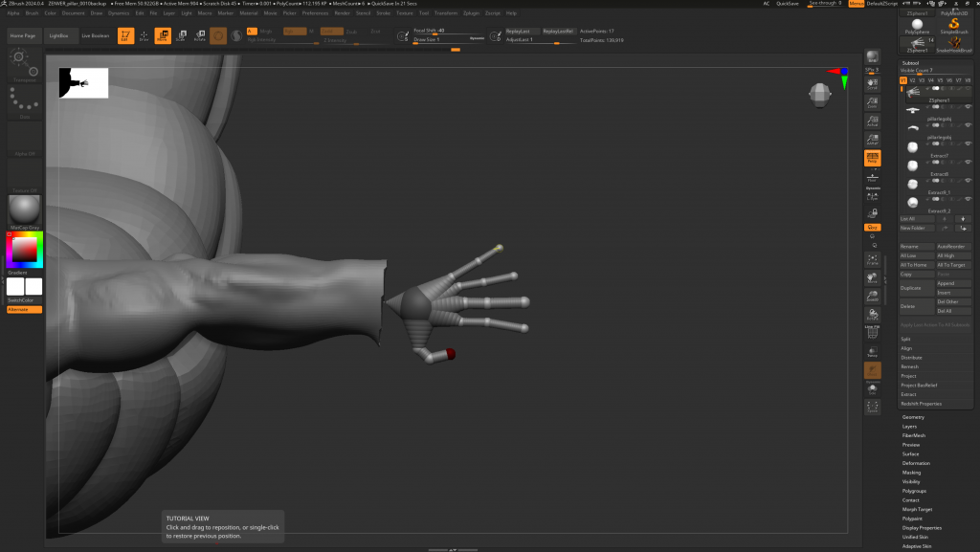Viewport: 980px width, 552px height.
Task: Select the PolySphere tool icon
Action: tap(917, 26)
